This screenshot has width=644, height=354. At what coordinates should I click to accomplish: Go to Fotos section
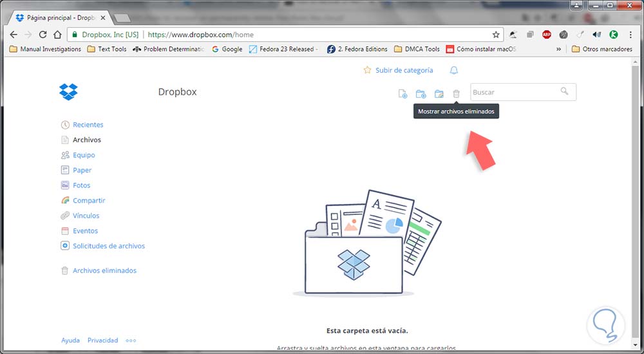81,185
